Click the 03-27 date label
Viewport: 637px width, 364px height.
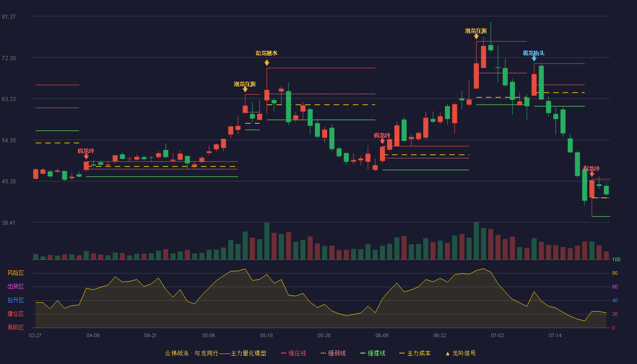tap(35, 335)
